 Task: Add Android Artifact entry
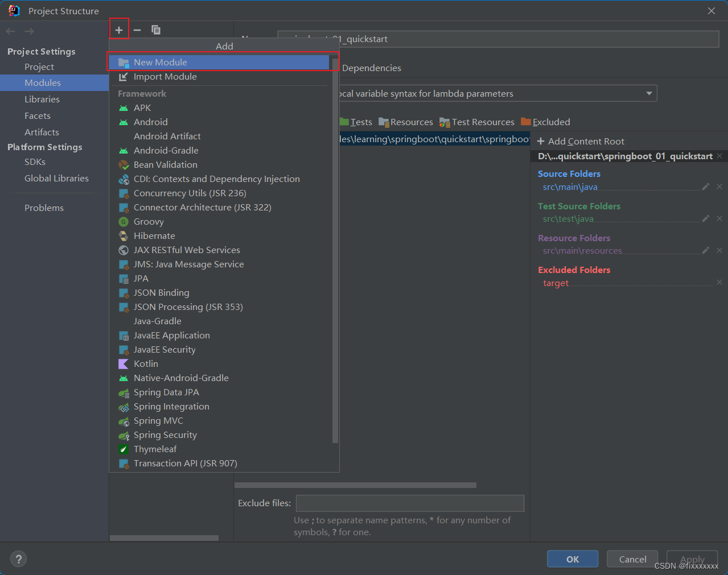tap(219, 136)
